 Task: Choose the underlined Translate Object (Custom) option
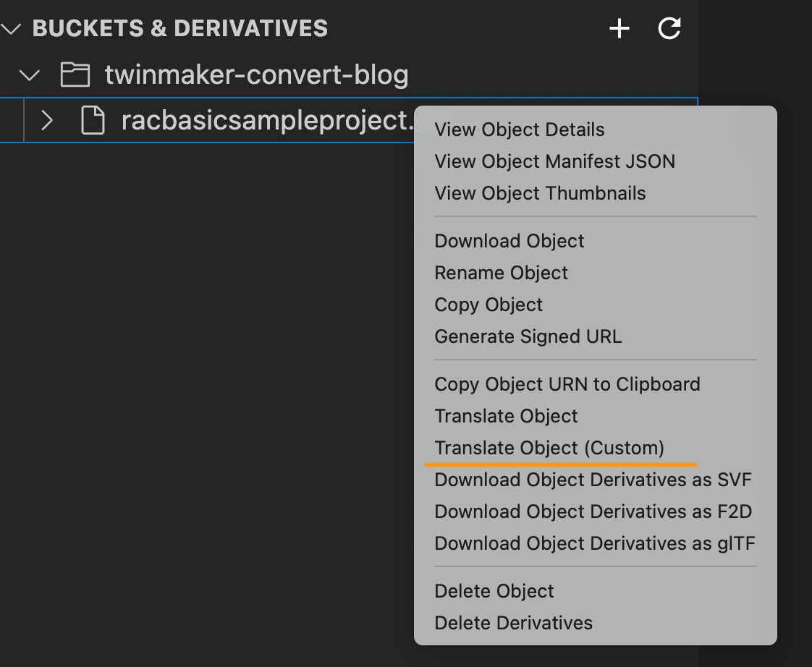click(549, 448)
